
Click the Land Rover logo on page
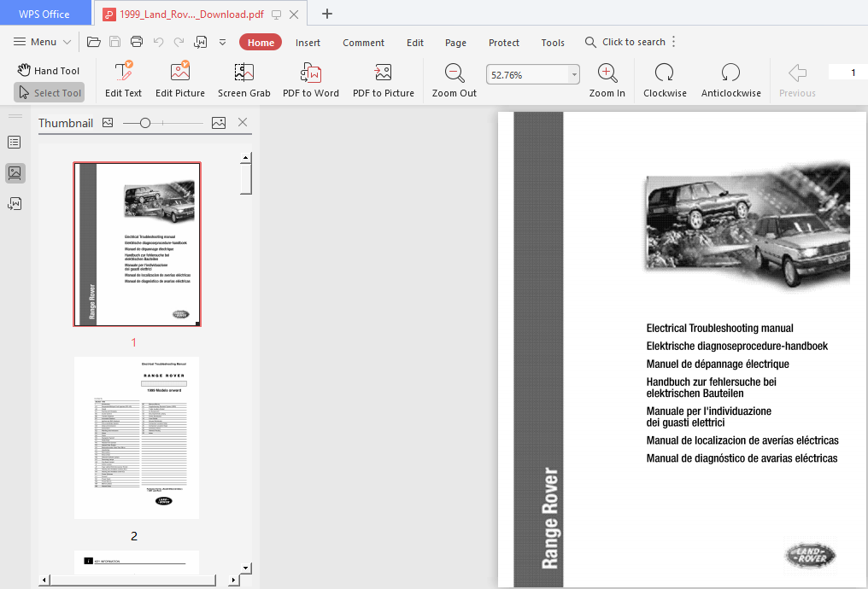click(811, 555)
